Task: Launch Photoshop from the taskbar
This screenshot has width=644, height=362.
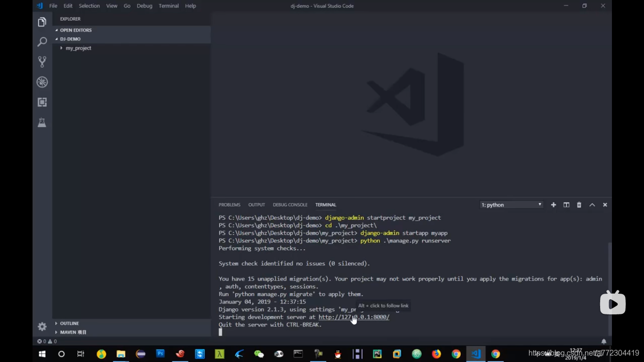Action: pyautogui.click(x=160, y=354)
